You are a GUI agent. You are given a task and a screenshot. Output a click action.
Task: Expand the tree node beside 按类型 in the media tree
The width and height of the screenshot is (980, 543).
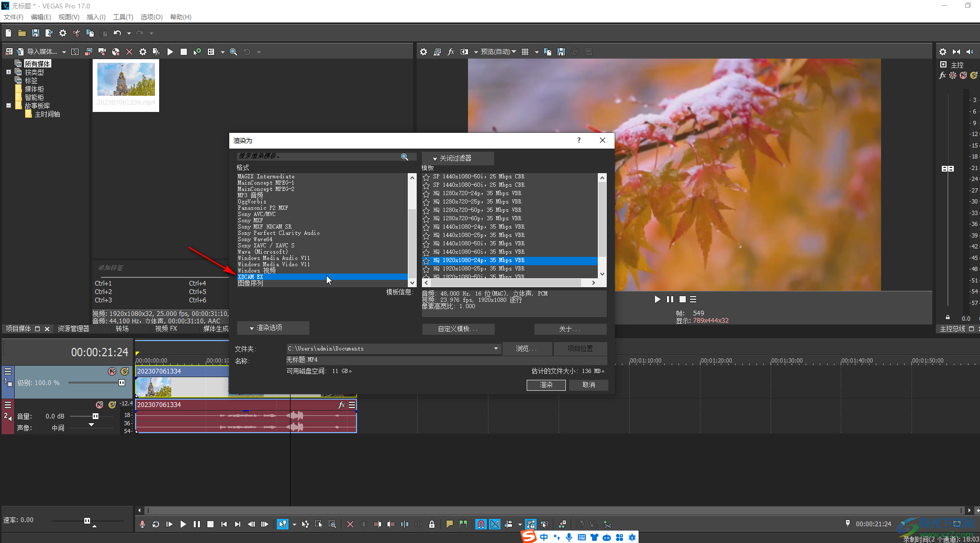(8, 72)
